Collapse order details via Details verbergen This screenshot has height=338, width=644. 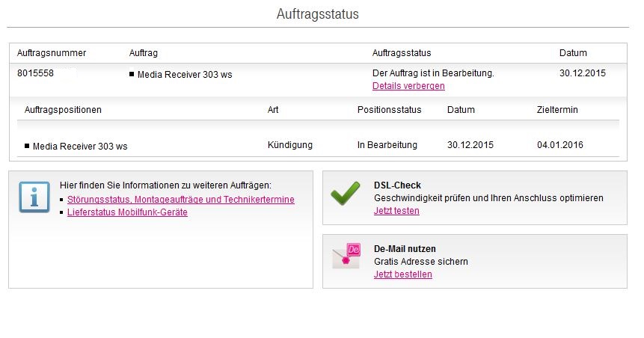tap(408, 86)
